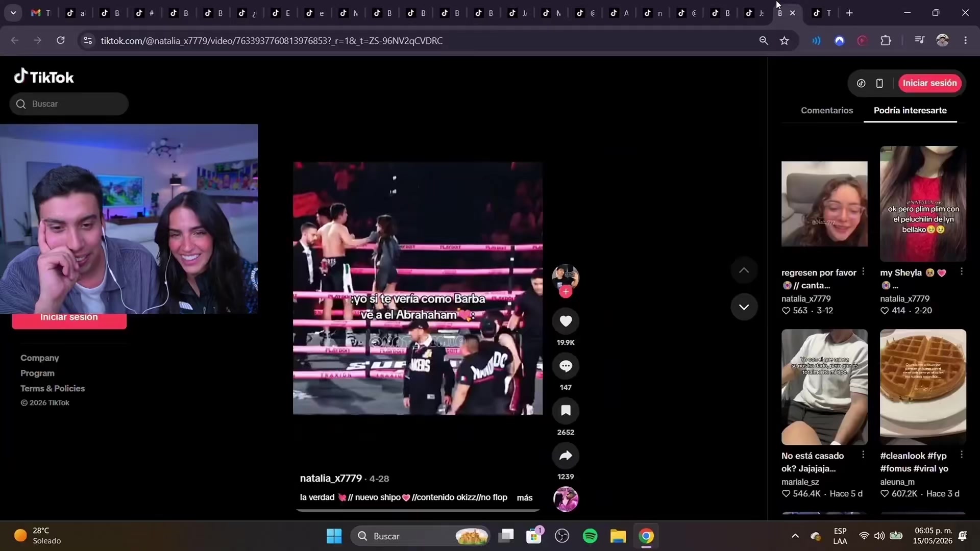Screen dimensions: 980x551
Task: Open the Program footer link
Action: click(x=37, y=373)
